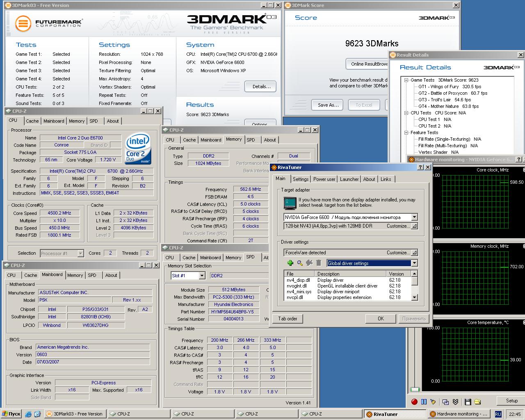The image size is (525, 420).
Task: Click the driver file list scroll-down arrow
Action: (x=415, y=297)
